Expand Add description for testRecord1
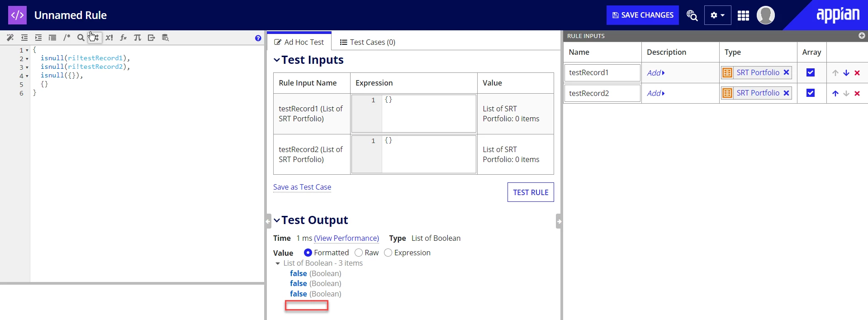 pos(656,73)
